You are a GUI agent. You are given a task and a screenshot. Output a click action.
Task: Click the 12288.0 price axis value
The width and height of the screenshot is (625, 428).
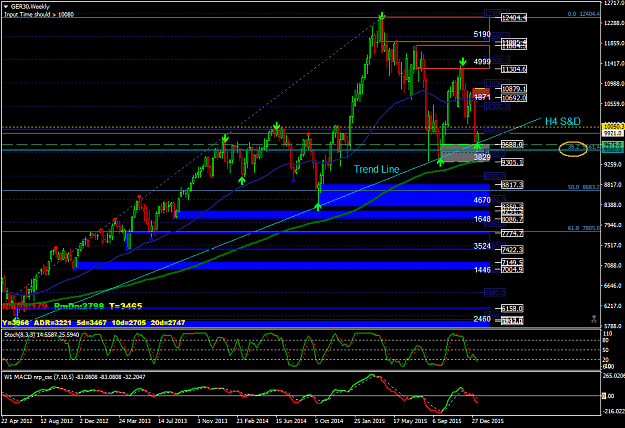click(613, 23)
